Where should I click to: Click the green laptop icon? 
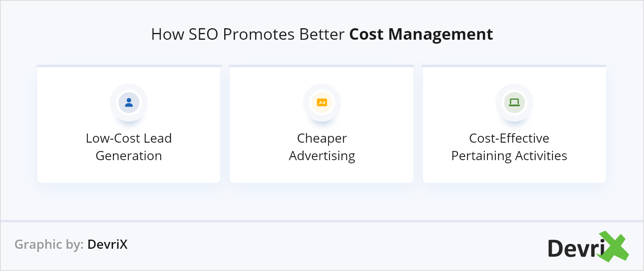514,103
